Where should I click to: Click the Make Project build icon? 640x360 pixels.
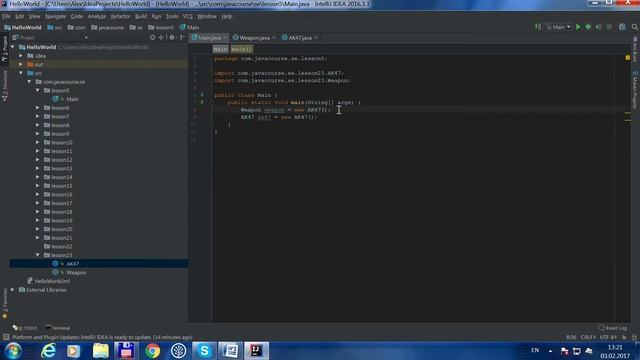point(538,27)
